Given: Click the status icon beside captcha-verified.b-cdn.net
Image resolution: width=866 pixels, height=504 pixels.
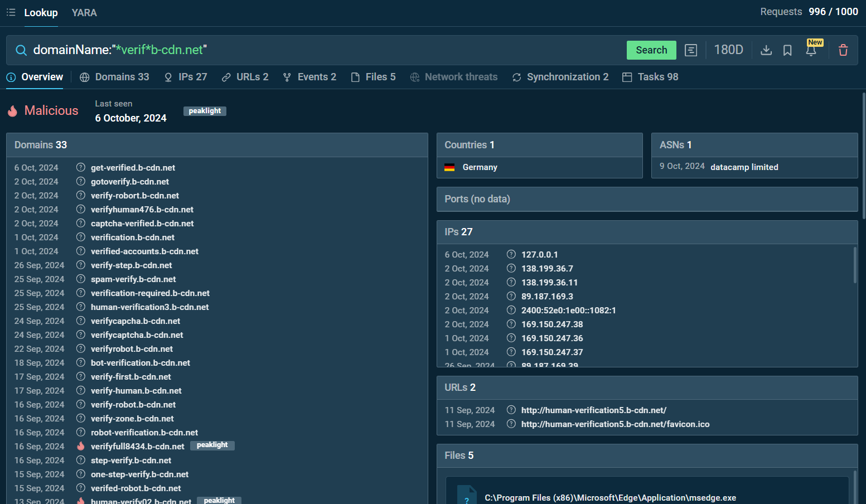Looking at the screenshot, I should (81, 223).
